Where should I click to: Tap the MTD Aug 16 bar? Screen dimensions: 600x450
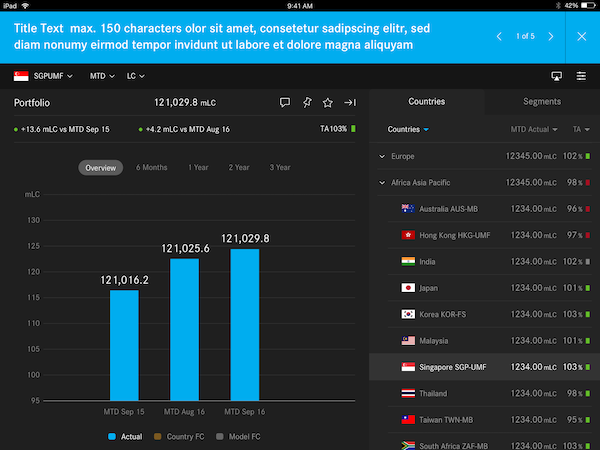(x=184, y=329)
